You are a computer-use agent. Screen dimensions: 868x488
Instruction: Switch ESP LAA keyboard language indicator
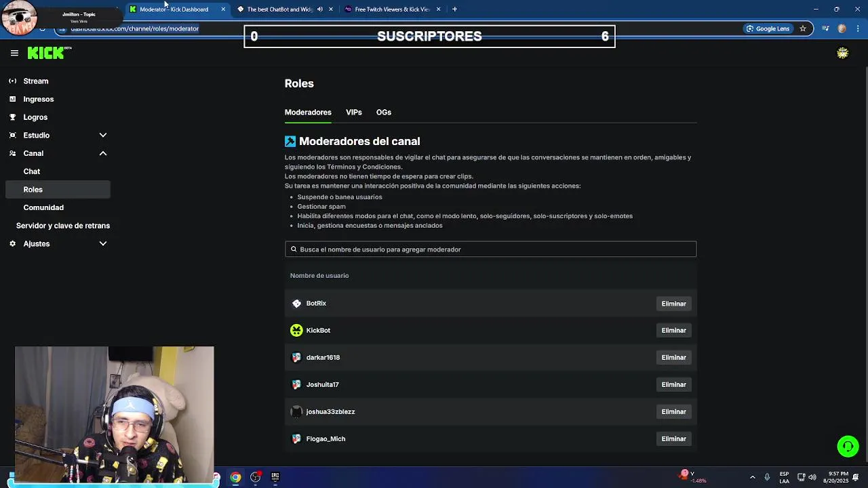tap(784, 477)
